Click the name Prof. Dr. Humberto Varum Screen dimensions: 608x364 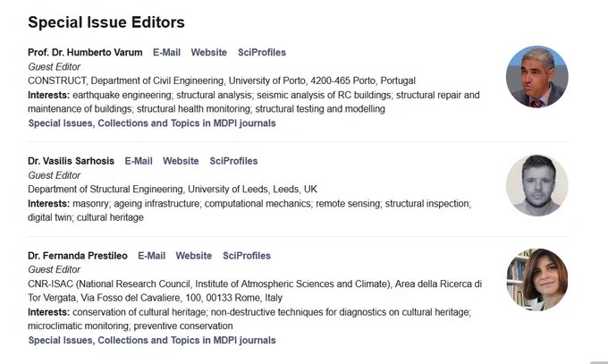tap(85, 53)
